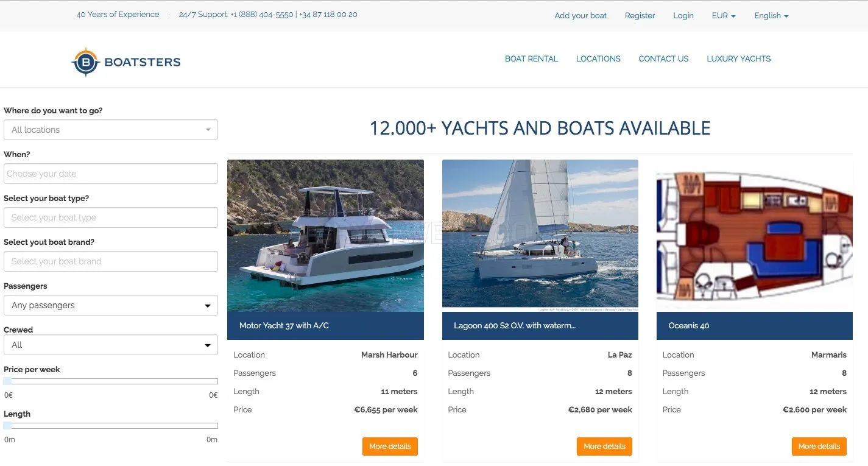Open the BOAT RENTAL menu item
The width and height of the screenshot is (868, 466).
pos(531,59)
